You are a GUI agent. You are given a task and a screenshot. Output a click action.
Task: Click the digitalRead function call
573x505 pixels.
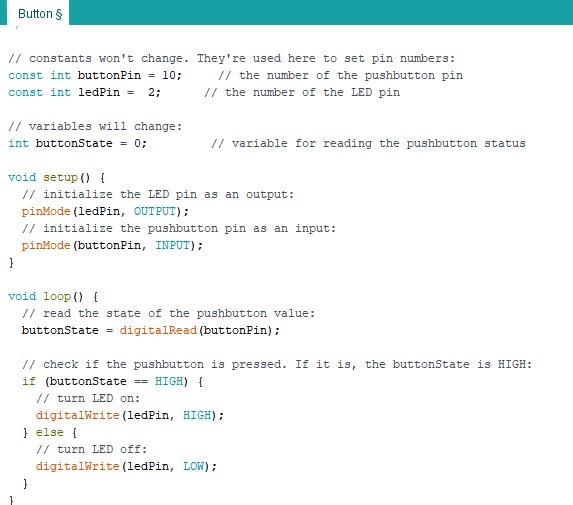[158, 330]
